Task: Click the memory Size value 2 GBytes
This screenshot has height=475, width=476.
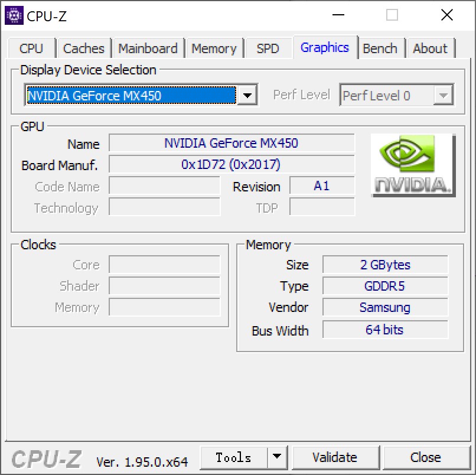Action: [385, 265]
